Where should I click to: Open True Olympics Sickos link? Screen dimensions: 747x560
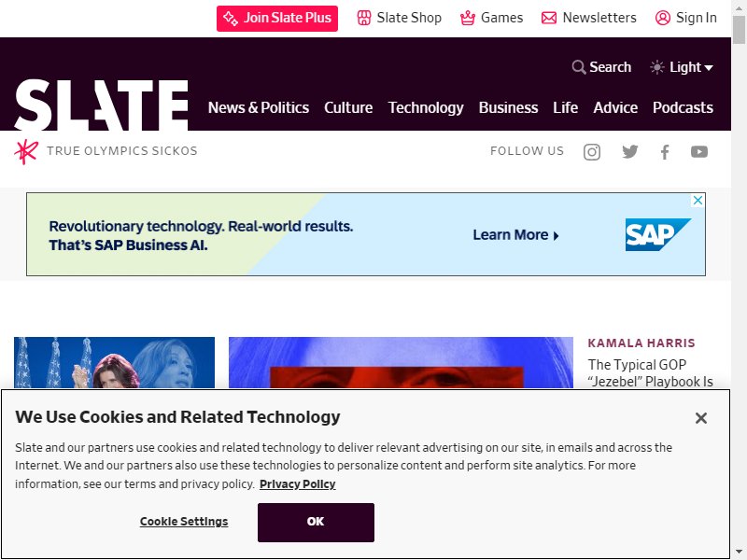click(x=122, y=151)
